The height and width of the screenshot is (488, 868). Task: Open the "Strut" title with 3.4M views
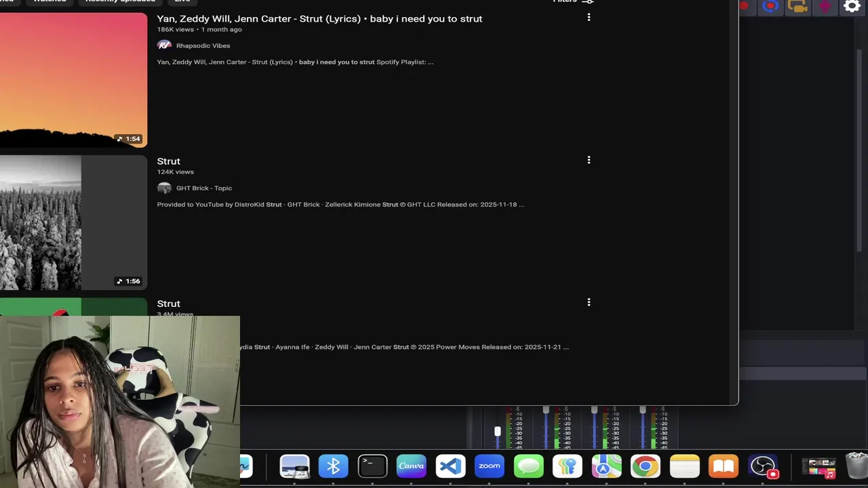(168, 303)
